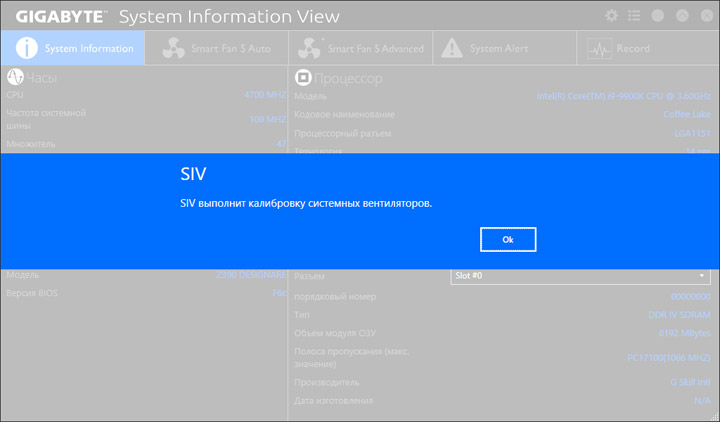
Task: Click the Множитель label
Action: pyautogui.click(x=31, y=144)
